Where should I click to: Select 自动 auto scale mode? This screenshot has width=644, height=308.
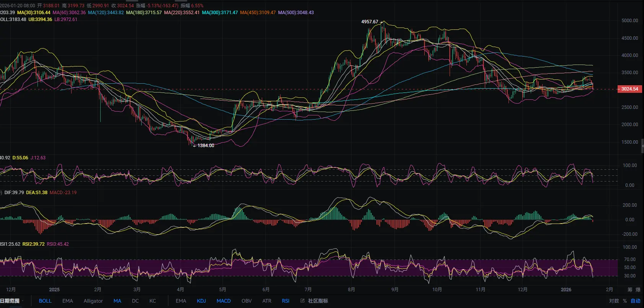[636, 301]
